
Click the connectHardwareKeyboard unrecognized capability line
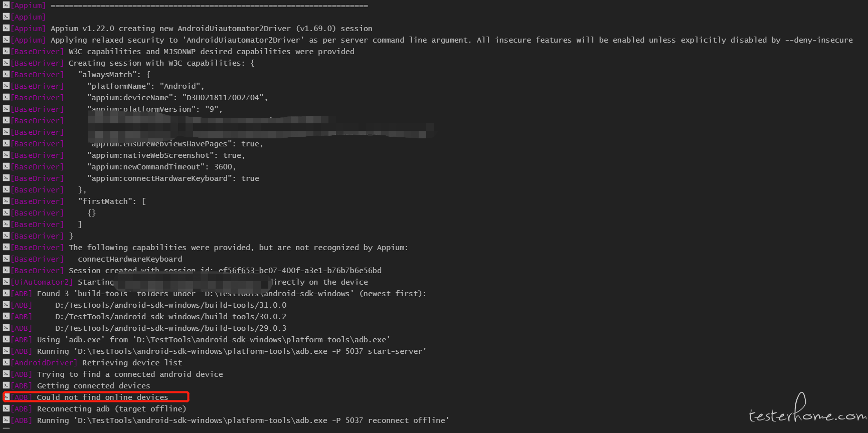point(130,259)
